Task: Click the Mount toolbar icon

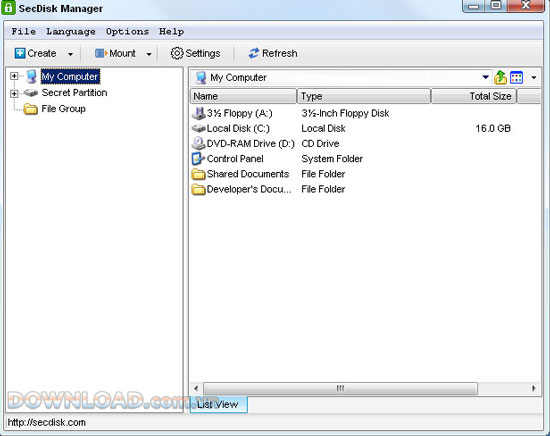Action: (101, 53)
